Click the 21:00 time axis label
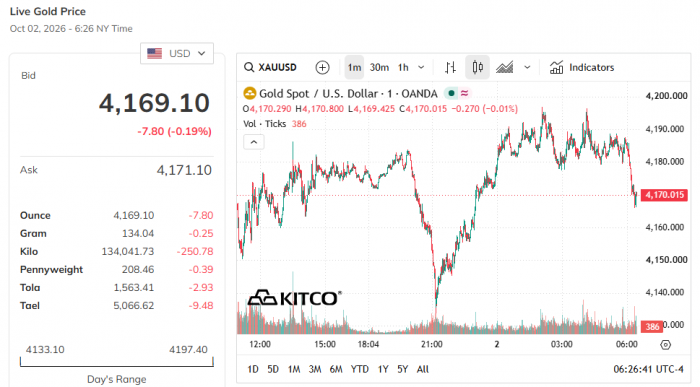This screenshot has width=700, height=387. (x=431, y=344)
